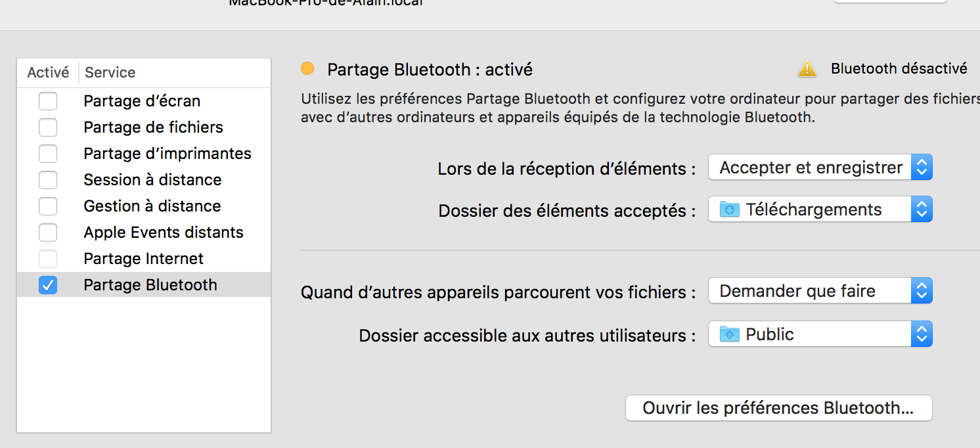
Task: Select the Partage Bluetooth service row
Action: 150,285
